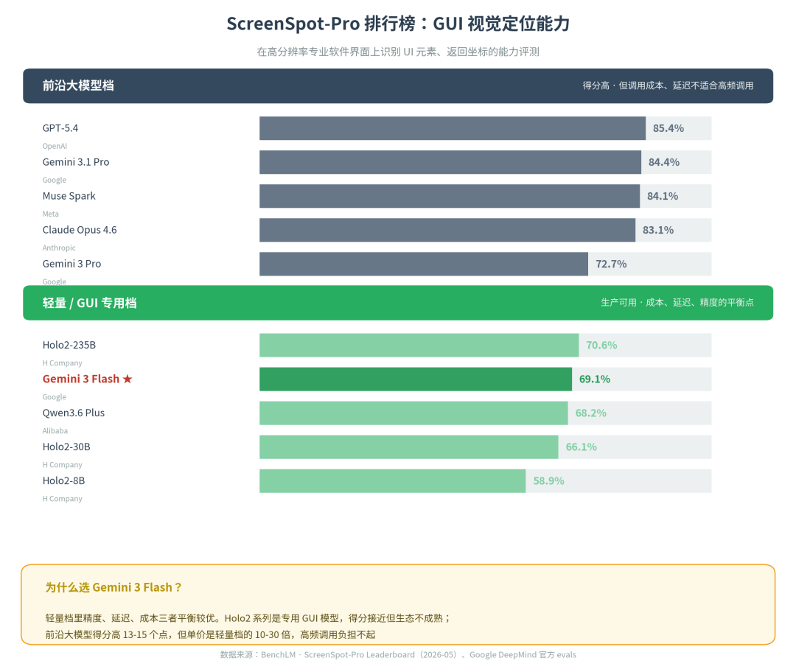
Task: Select the heading "为什么选 Gemini 3 Flash？"
Action: tap(114, 587)
